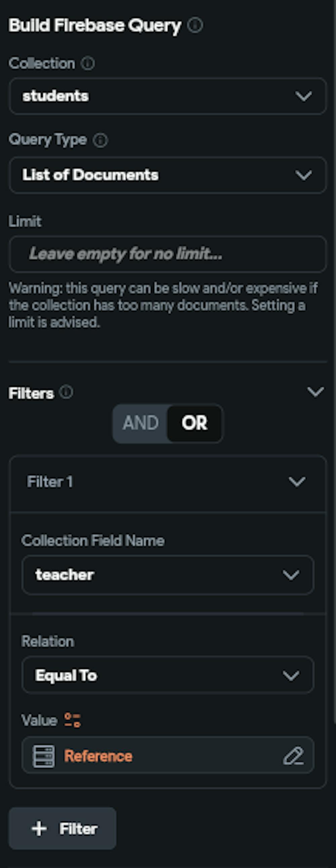Viewport: 336px width, 868px height.
Task: Expand the Collection Field Name selector chevron
Action: tap(292, 575)
